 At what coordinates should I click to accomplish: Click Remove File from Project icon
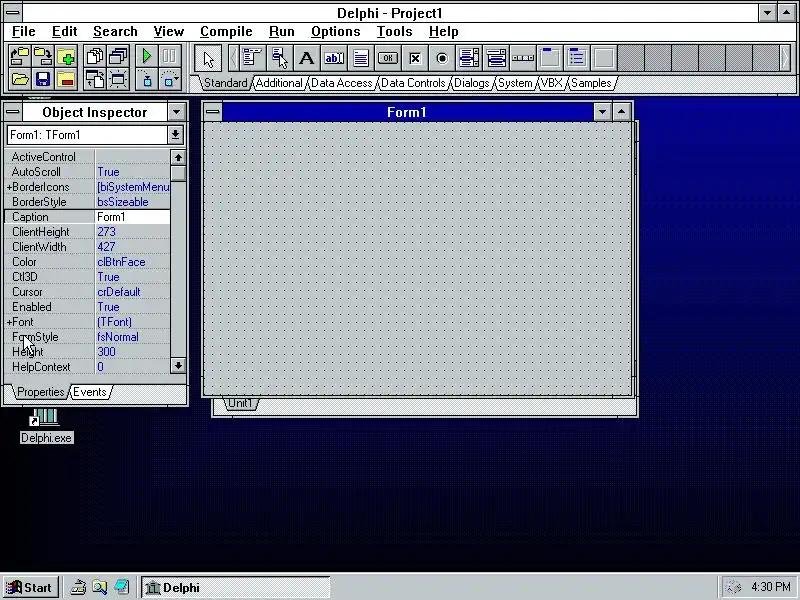click(x=66, y=80)
